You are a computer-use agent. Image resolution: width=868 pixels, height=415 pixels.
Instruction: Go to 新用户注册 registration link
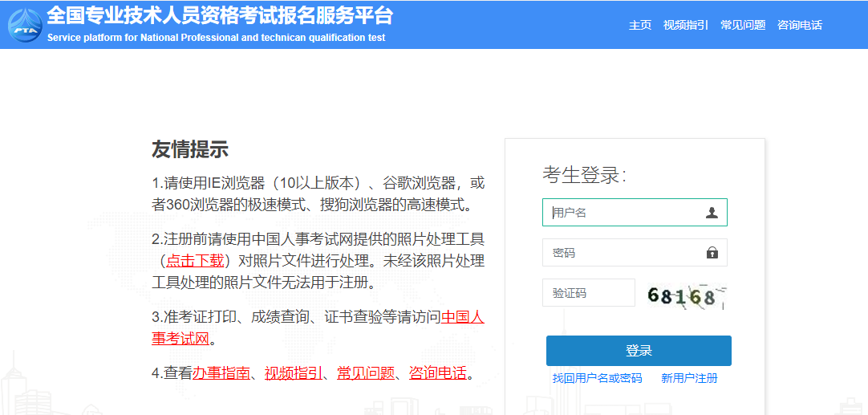point(689,378)
